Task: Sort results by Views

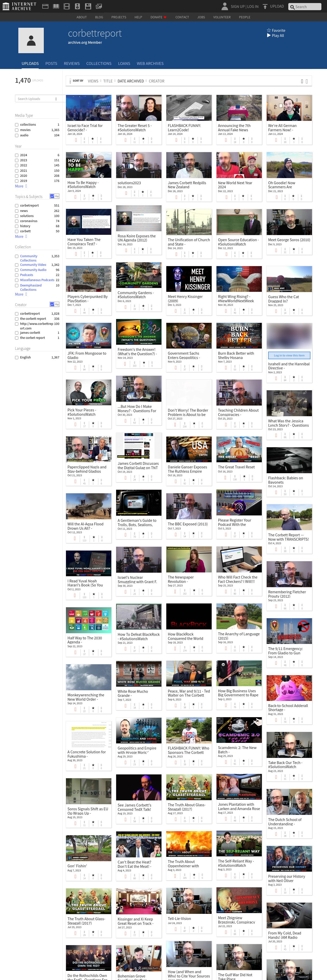Action: pos(93,81)
